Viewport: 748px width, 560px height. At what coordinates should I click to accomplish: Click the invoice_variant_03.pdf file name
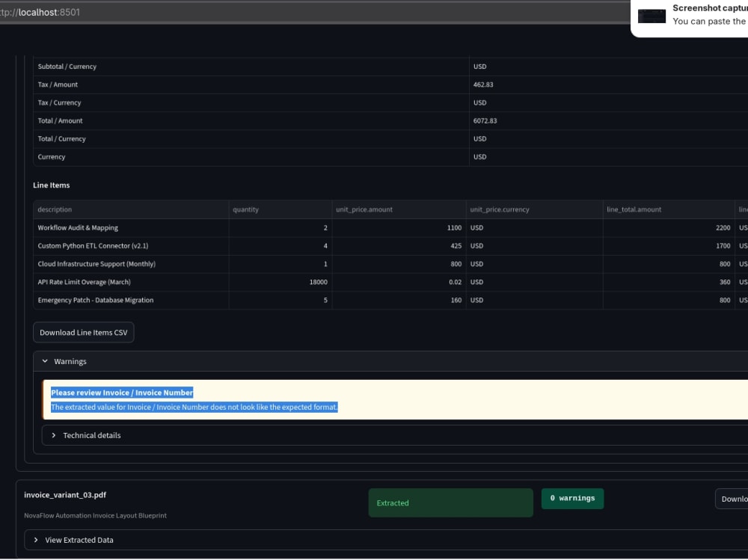coord(65,495)
